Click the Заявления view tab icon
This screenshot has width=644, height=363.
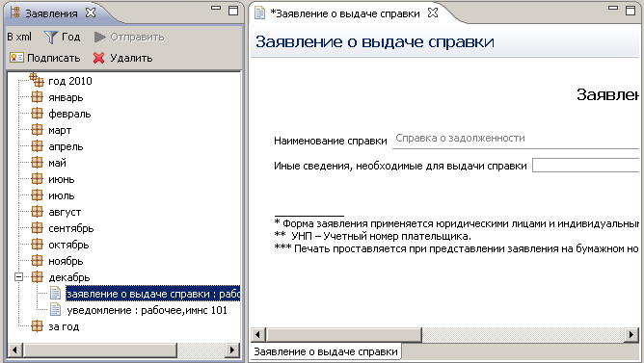tap(14, 13)
